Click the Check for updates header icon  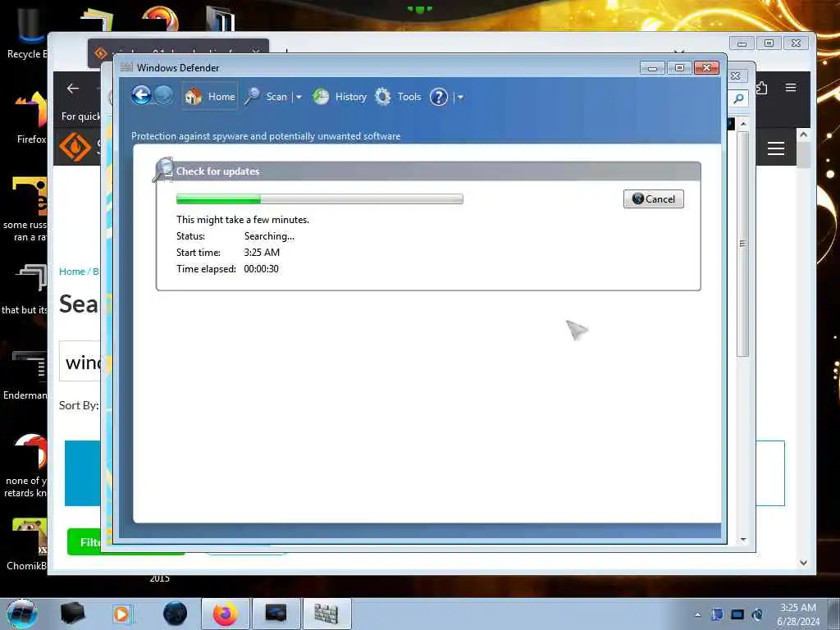click(x=163, y=169)
